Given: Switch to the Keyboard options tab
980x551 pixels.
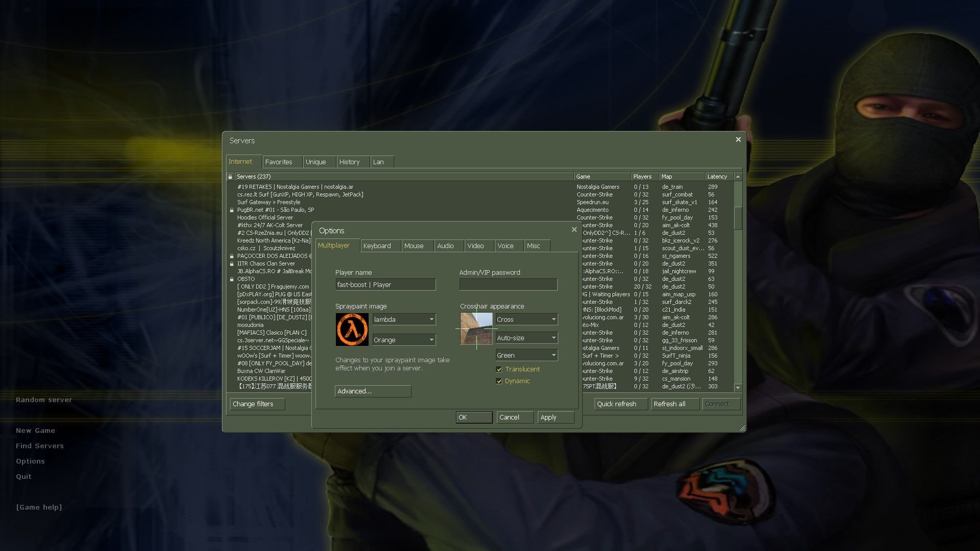Looking at the screenshot, I should [378, 246].
